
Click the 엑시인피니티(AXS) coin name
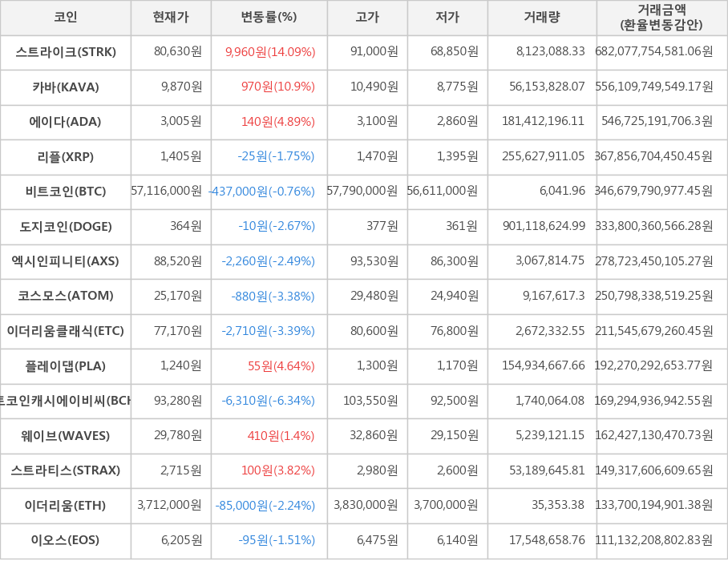[x=66, y=261]
